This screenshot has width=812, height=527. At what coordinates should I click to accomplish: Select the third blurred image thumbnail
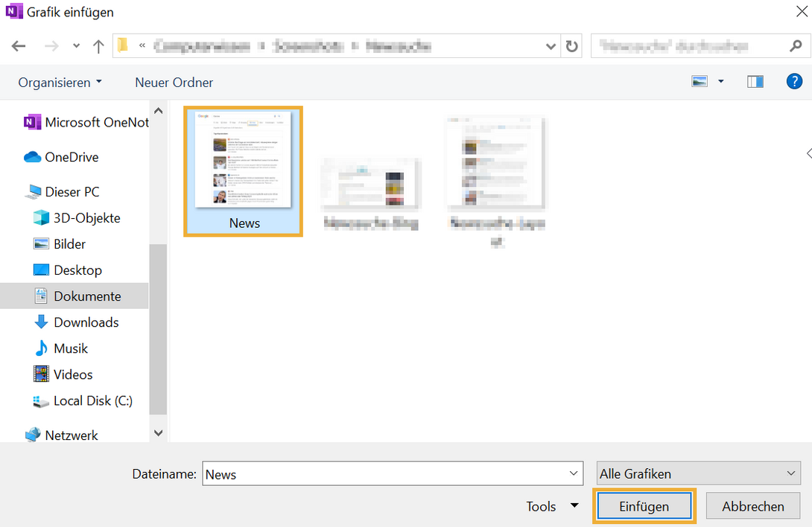pos(496,181)
